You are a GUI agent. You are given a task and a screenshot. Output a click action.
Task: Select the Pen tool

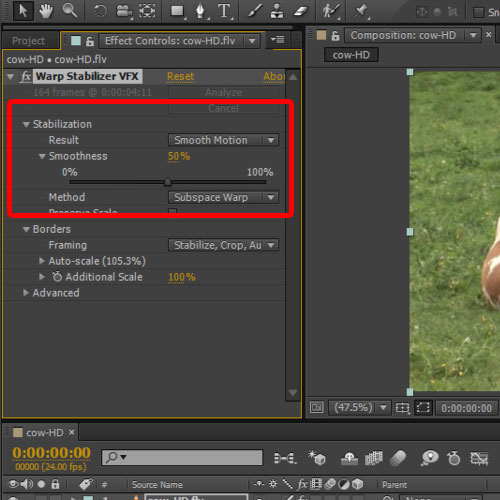pyautogui.click(x=200, y=11)
